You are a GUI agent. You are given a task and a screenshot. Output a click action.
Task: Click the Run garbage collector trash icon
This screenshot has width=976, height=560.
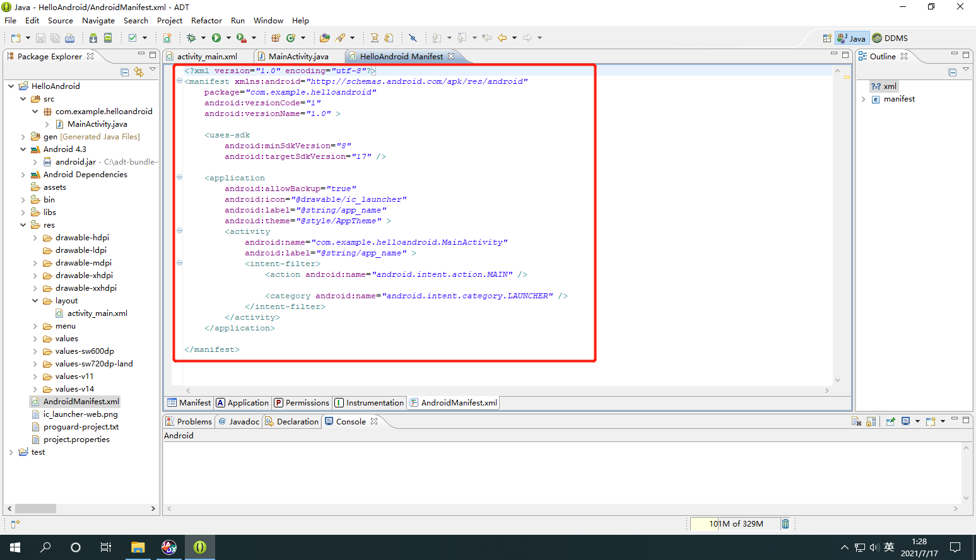click(785, 523)
